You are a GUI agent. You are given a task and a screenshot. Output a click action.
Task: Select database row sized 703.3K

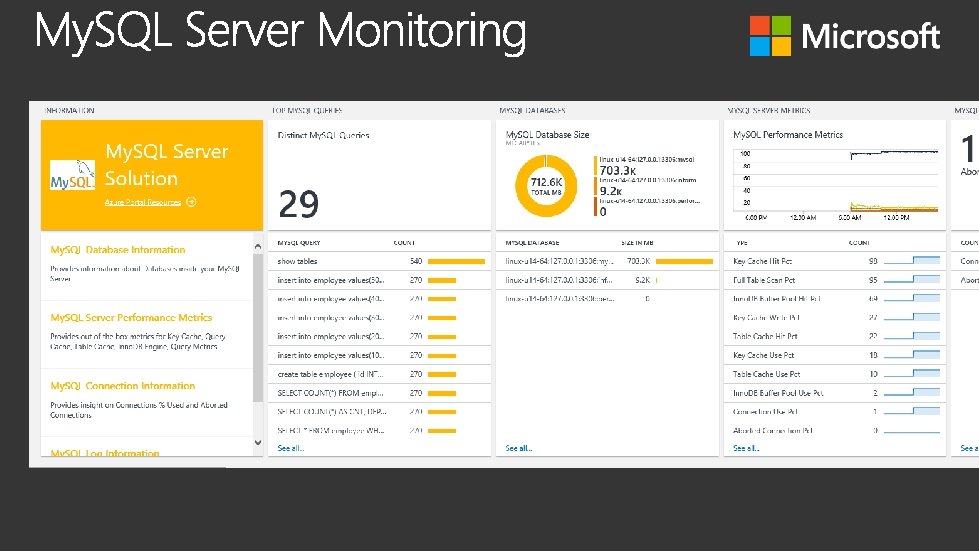608,261
